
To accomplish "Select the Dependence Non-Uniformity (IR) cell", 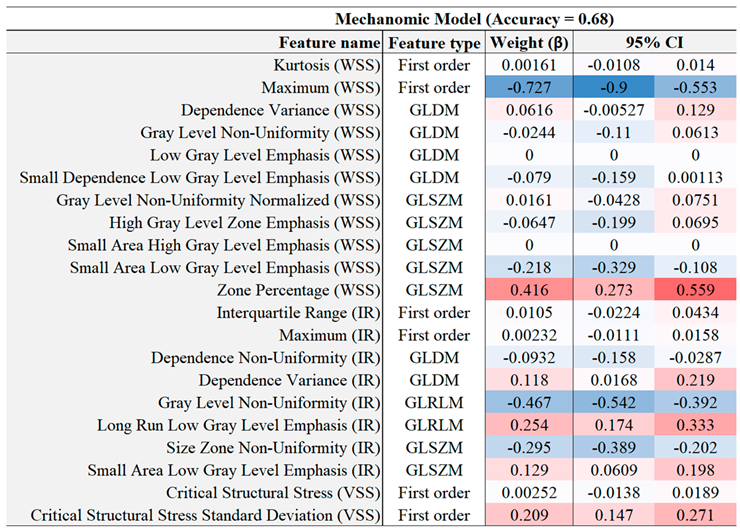I will [x=266, y=357].
